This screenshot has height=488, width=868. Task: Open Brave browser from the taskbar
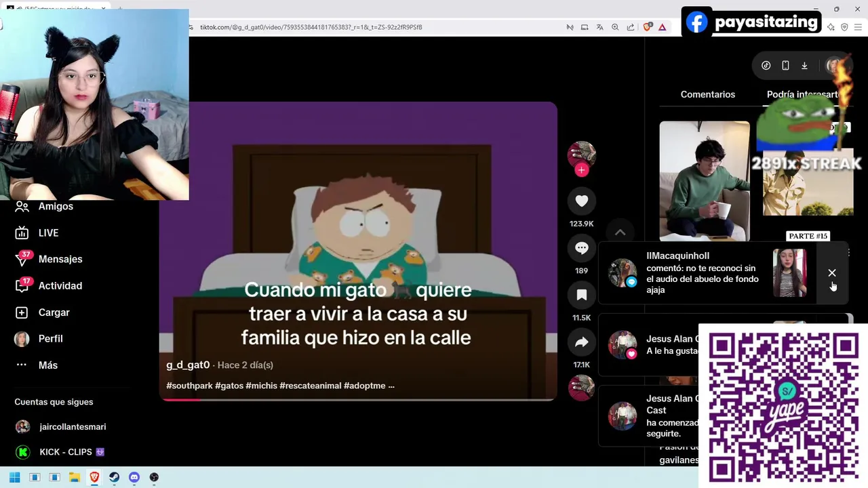click(x=94, y=477)
